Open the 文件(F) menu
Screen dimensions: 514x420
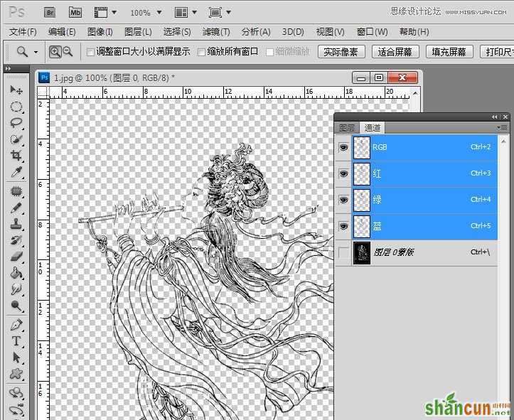[23, 32]
